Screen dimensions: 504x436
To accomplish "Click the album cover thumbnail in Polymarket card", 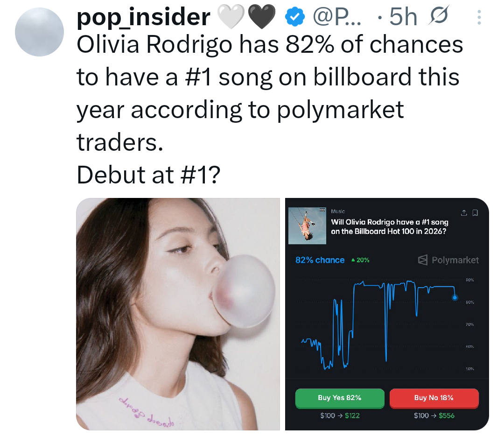I will point(307,226).
